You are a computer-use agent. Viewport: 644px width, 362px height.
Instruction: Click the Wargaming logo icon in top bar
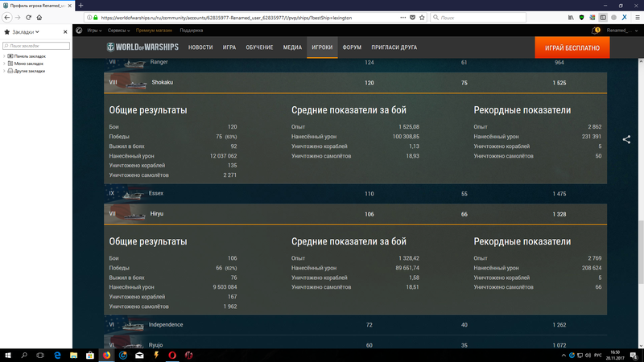point(79,31)
